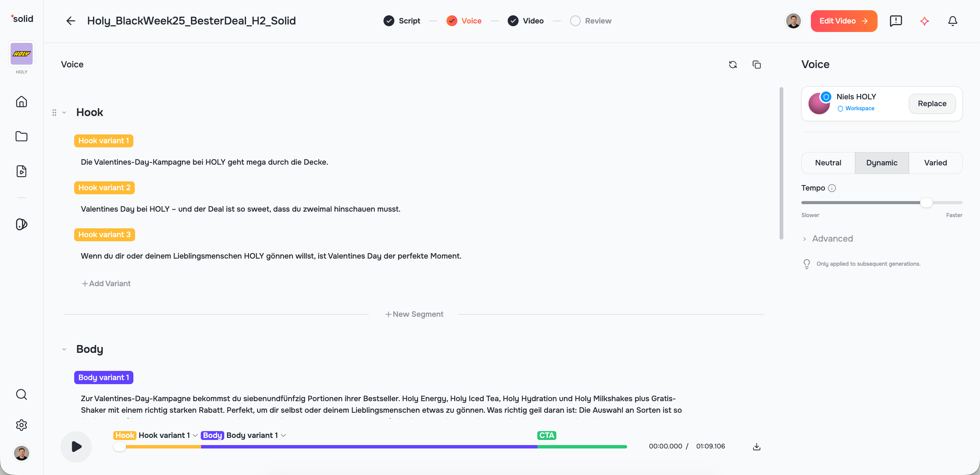Go to the Voice step
Viewport: 980px width, 475px height.
click(464, 21)
